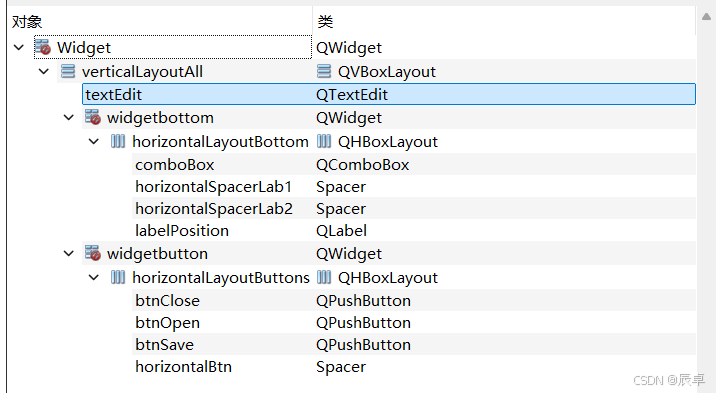Click the widgetbottom widget icon

point(93,117)
